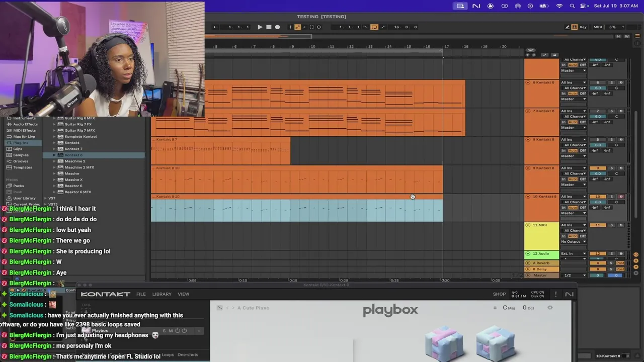Click the Master track volume field

[598, 276]
